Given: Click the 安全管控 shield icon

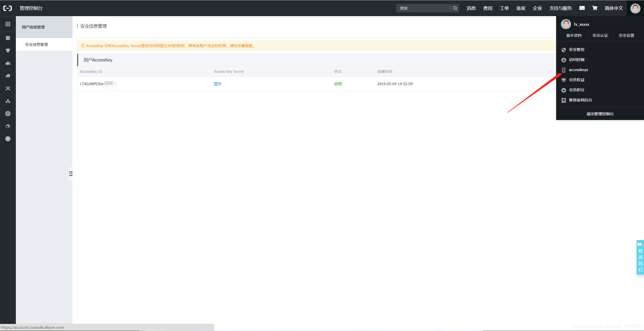Looking at the screenshot, I should [563, 49].
